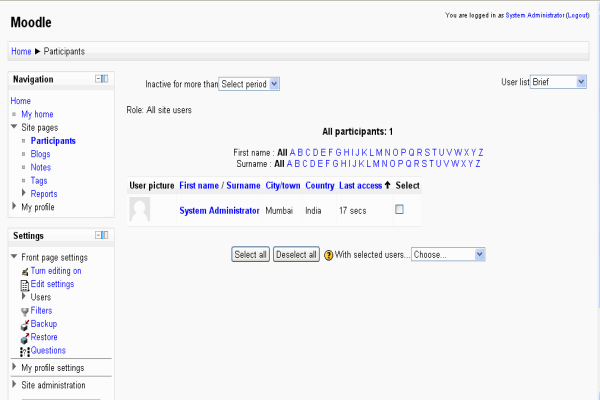Click the Restore icon in Settings

click(x=25, y=338)
